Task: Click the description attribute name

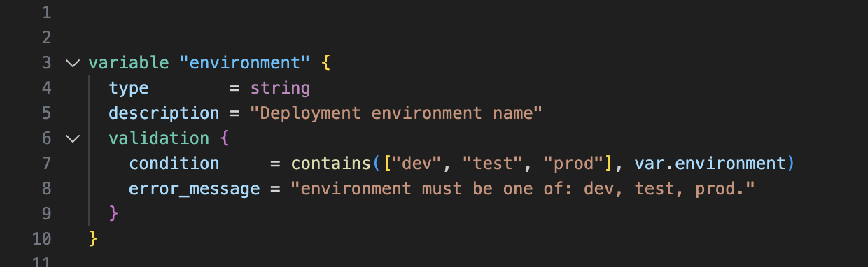Action: [x=164, y=113]
